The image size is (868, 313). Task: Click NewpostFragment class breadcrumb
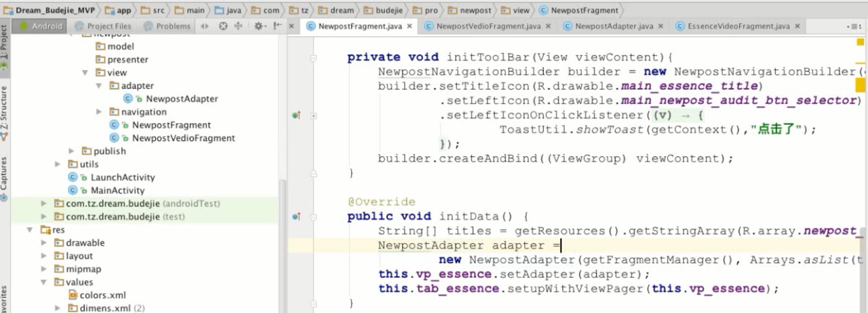coord(578,10)
